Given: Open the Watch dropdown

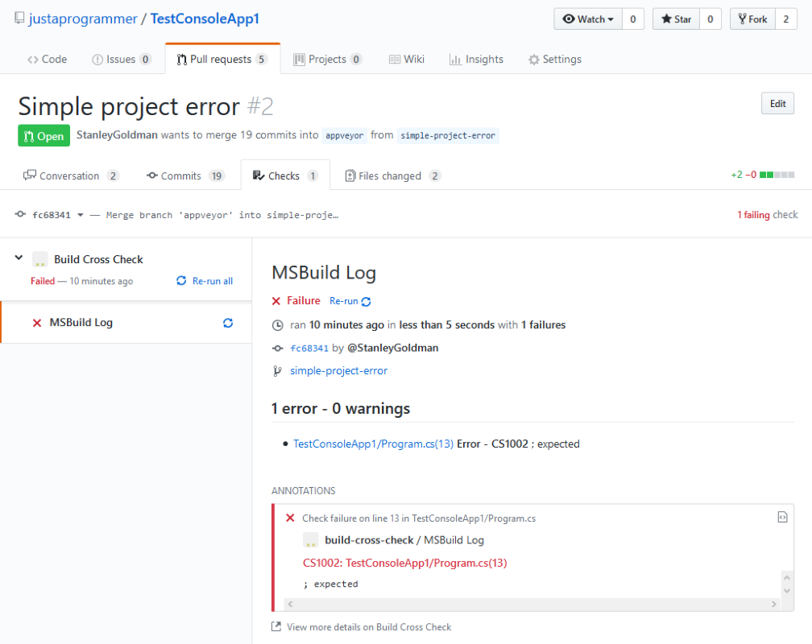Looking at the screenshot, I should [x=588, y=19].
